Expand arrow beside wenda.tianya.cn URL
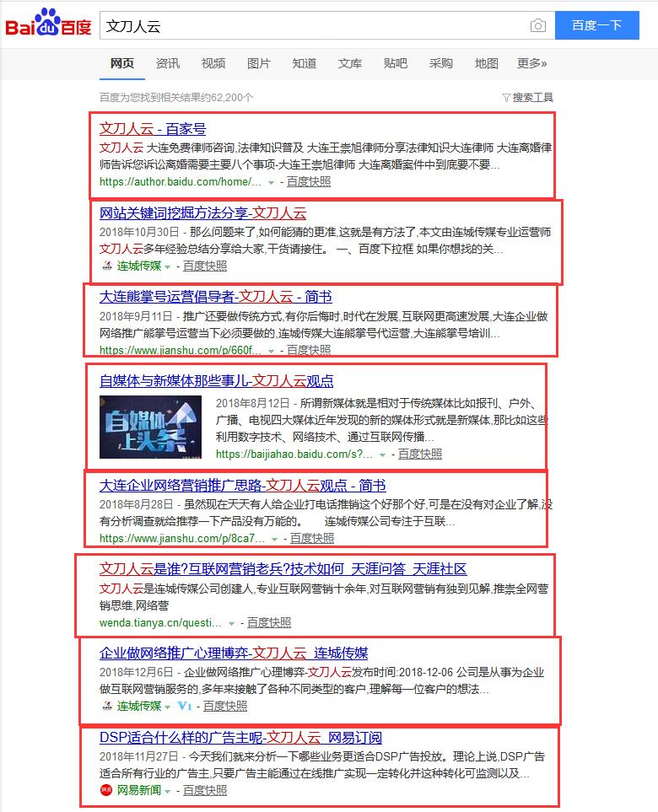 (232, 623)
